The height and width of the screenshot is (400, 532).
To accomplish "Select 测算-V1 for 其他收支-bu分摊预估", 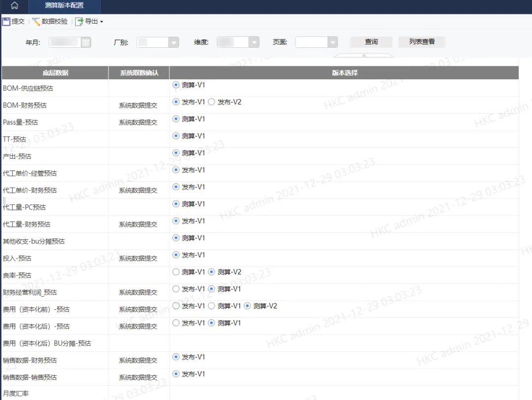I will tap(176, 238).
